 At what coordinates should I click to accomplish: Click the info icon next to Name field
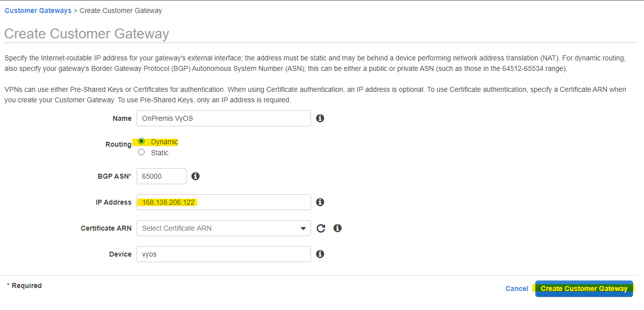click(320, 118)
